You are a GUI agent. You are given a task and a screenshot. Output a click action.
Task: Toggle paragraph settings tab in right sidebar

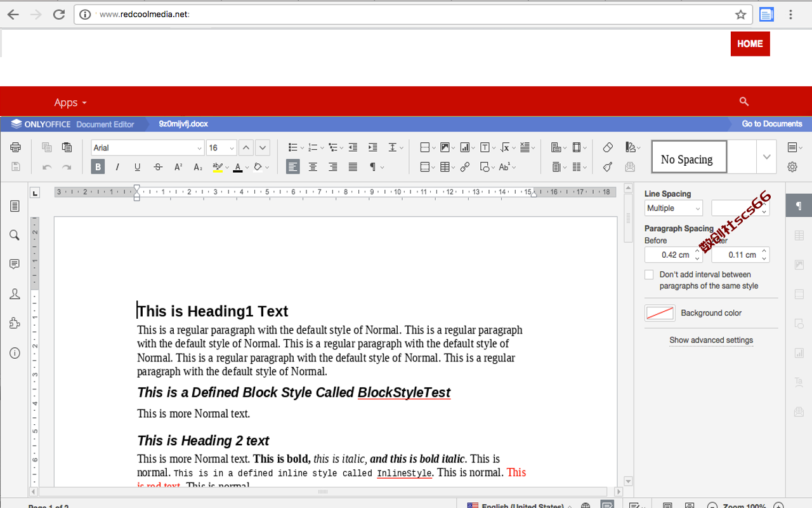[x=799, y=206]
